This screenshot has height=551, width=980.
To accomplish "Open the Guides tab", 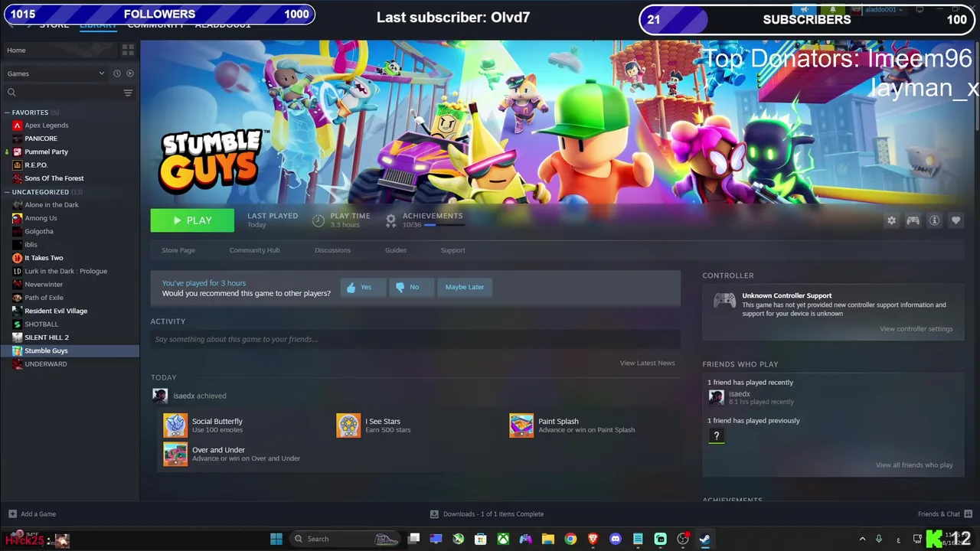I will (396, 250).
